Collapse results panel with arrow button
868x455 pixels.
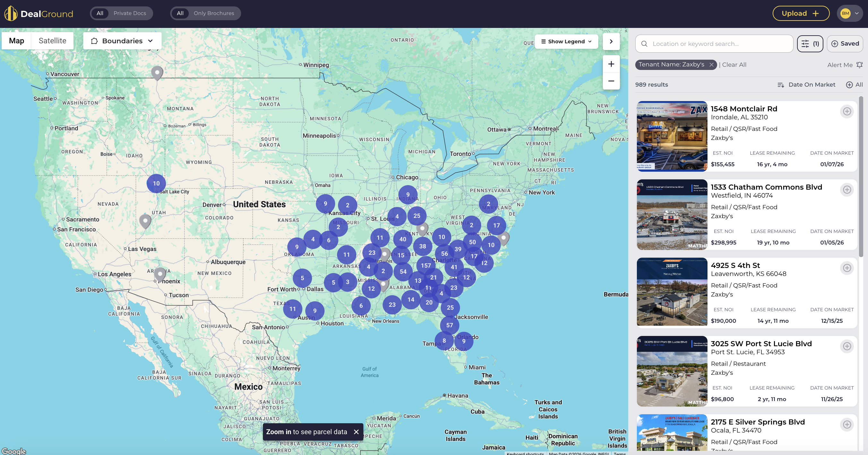click(611, 41)
